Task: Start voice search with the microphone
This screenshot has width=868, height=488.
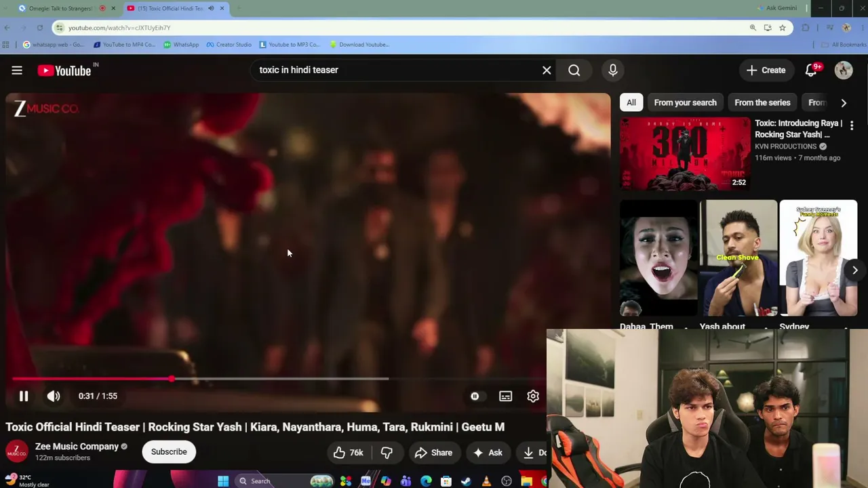Action: [613, 70]
